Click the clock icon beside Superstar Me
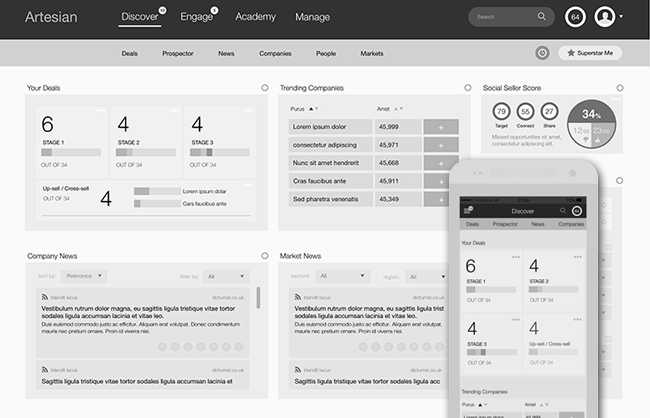Viewport: 650px width, 418px height. point(542,53)
